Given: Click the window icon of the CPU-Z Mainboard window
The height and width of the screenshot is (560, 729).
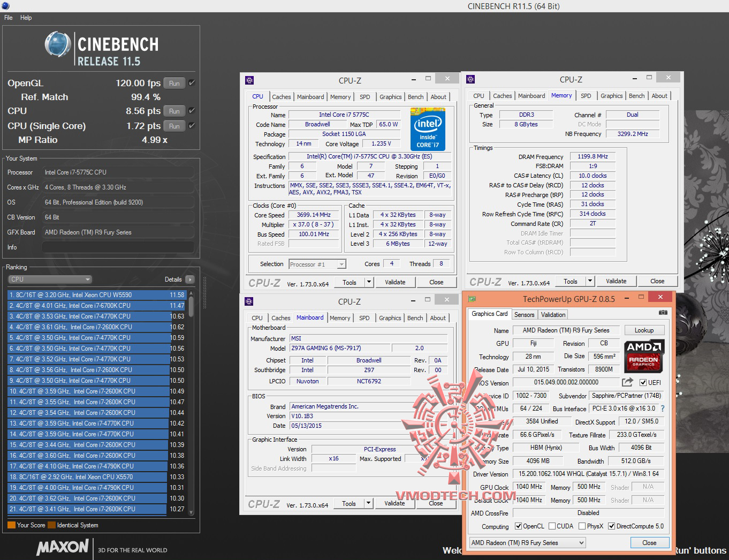Looking at the screenshot, I should click(249, 301).
